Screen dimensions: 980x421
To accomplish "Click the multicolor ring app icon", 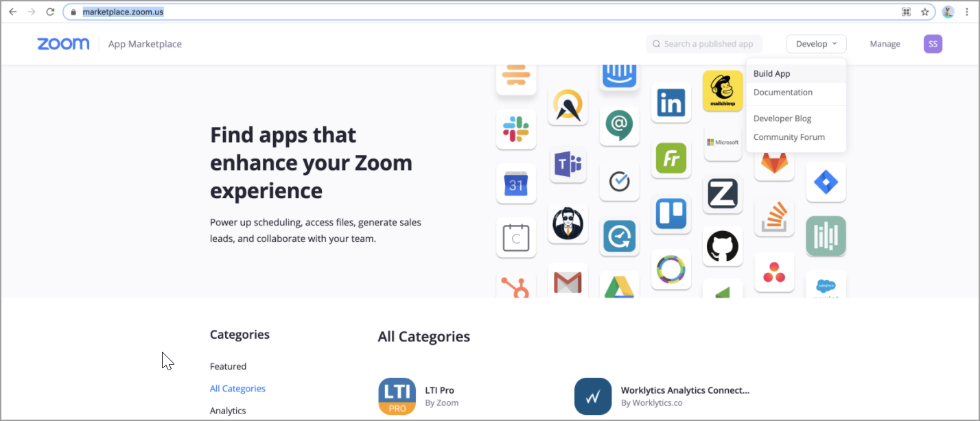I will (x=670, y=268).
